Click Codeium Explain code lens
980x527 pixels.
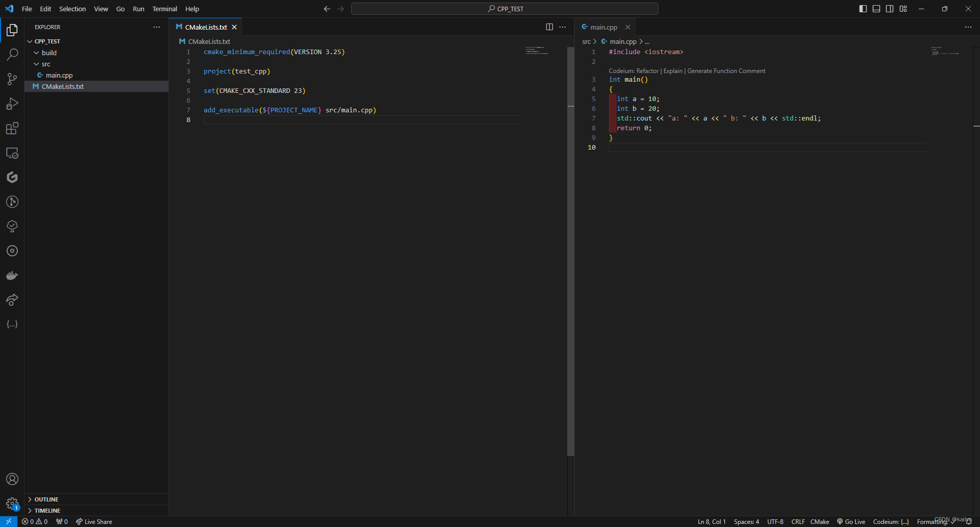point(673,71)
